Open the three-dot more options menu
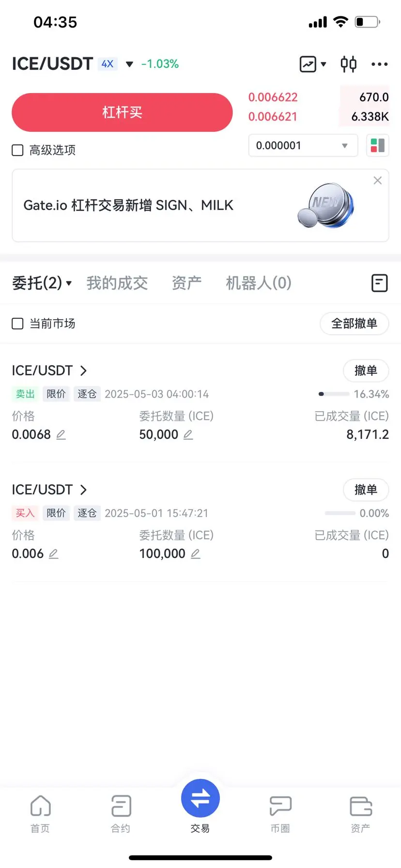The width and height of the screenshot is (401, 868). click(x=379, y=64)
